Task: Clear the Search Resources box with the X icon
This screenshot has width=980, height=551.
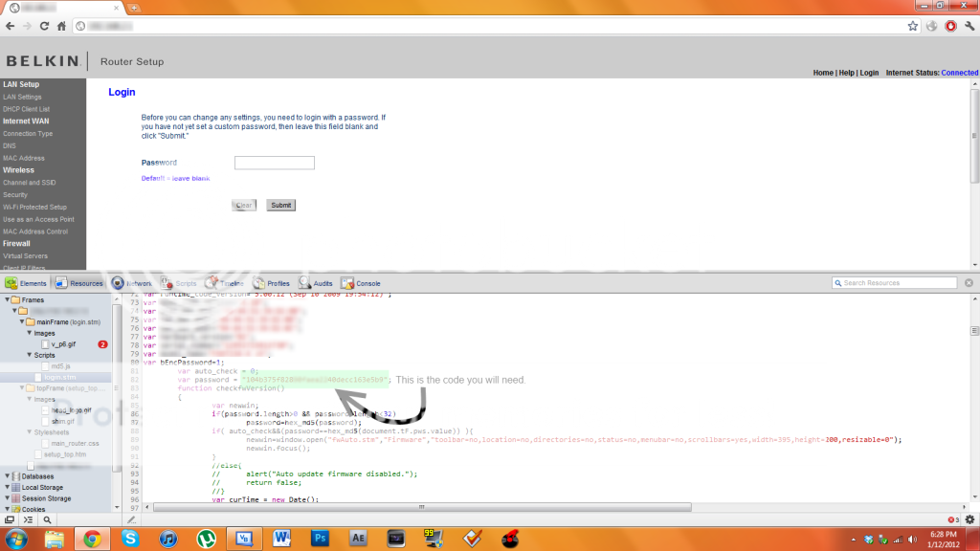Action: click(969, 283)
